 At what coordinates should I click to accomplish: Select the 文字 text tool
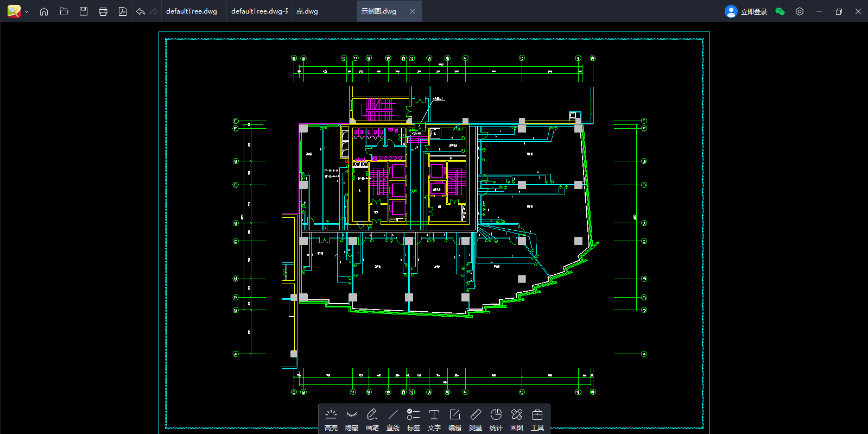click(x=434, y=420)
